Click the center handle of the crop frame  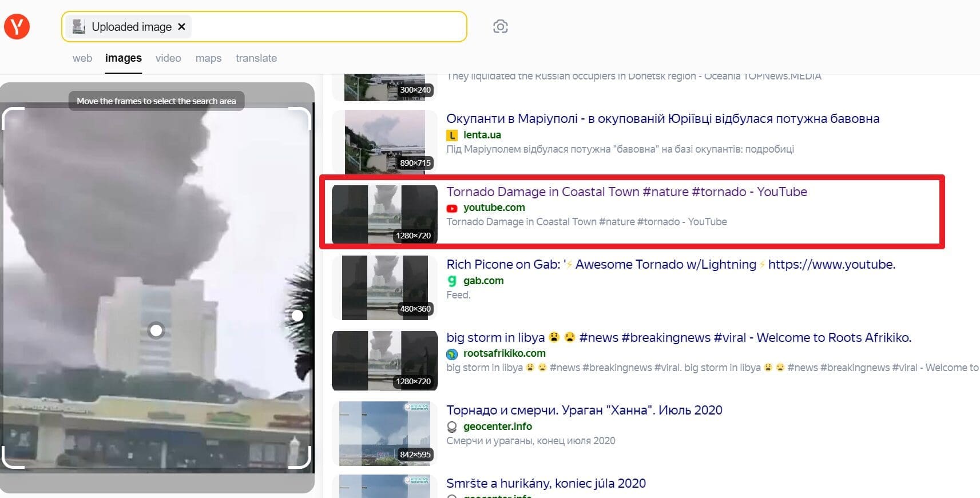point(156,330)
